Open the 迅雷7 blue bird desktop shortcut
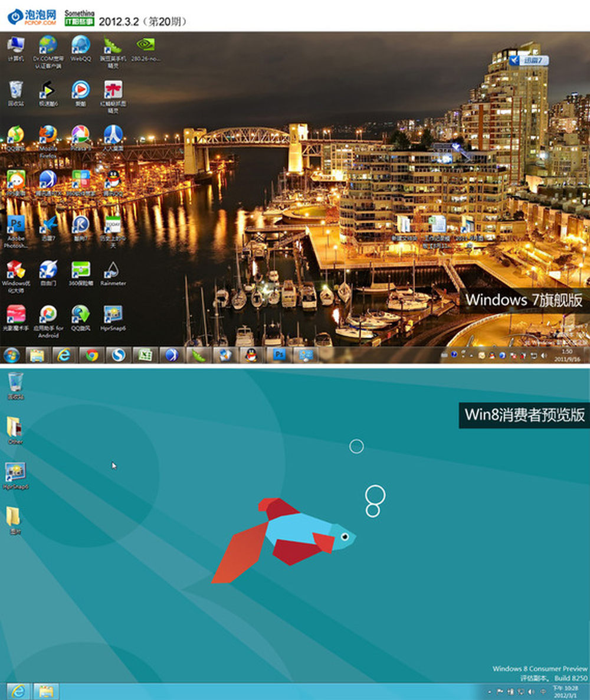Image resolution: width=590 pixels, height=700 pixels. 48,228
